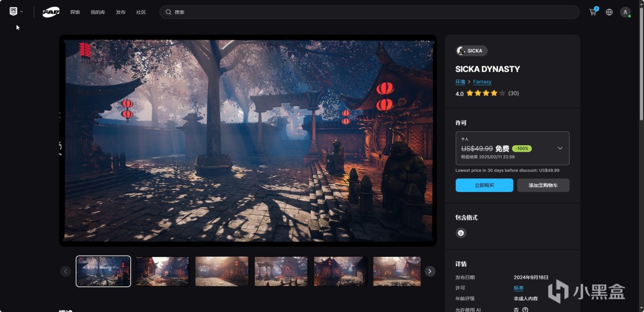Image resolution: width=644 pixels, height=312 pixels.
Task: Open the Epic Games logo menu
Action: [13, 12]
